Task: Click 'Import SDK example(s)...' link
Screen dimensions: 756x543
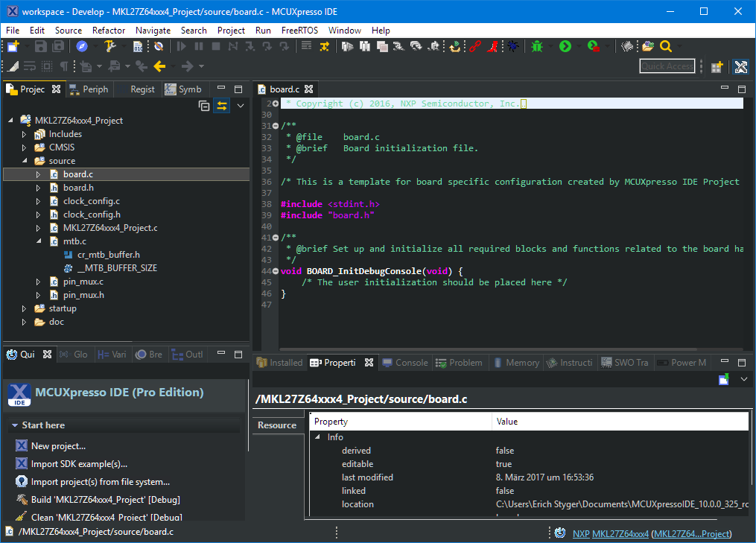Action: click(x=79, y=464)
